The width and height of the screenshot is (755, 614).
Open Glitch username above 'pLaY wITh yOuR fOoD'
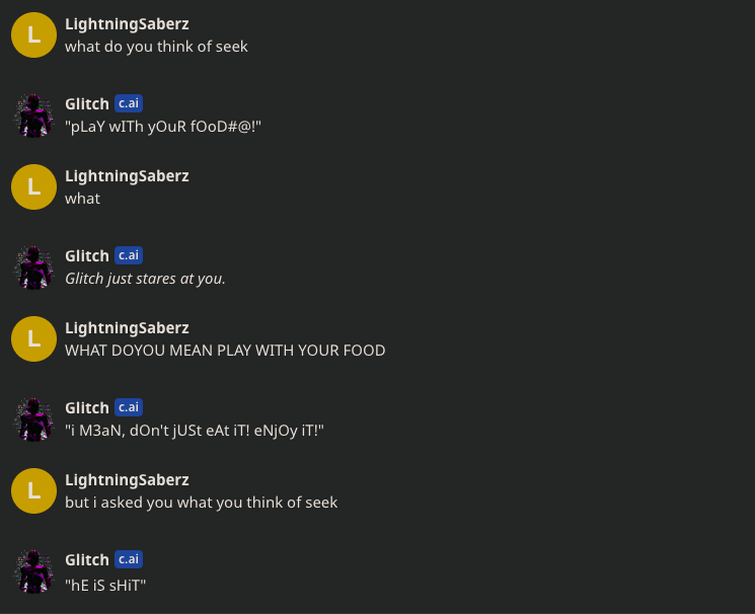tap(87, 104)
